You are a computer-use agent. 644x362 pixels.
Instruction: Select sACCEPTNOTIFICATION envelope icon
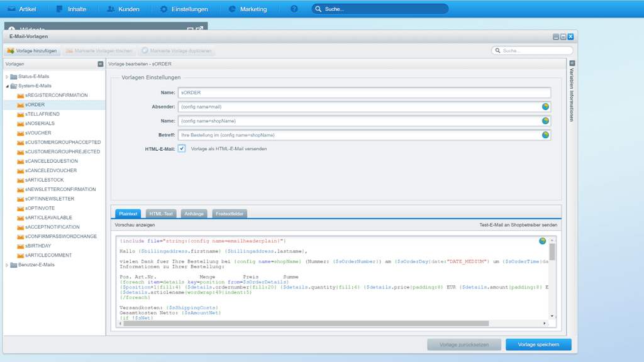coord(20,228)
